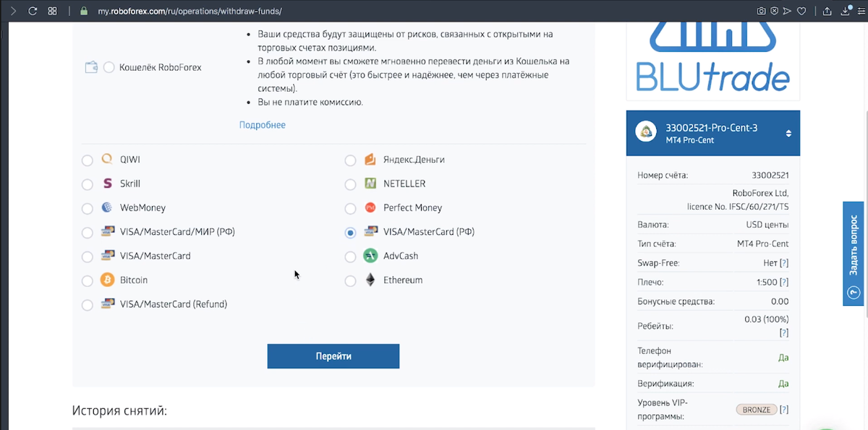Viewport: 868px width, 430px height.
Task: Open the 33002521-Pro-Cent-3 account selector arrows
Action: pos(788,134)
